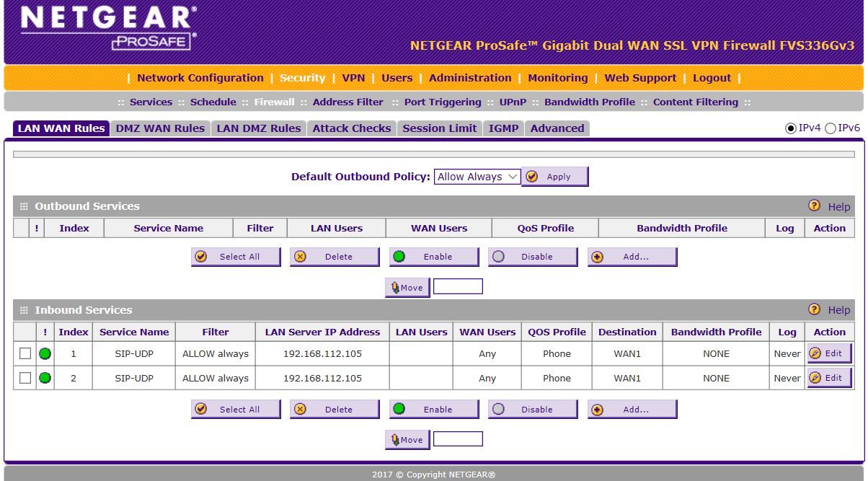Check the checkbox for inbound rule 2
Screen dimensions: 868x481
[x=24, y=378]
